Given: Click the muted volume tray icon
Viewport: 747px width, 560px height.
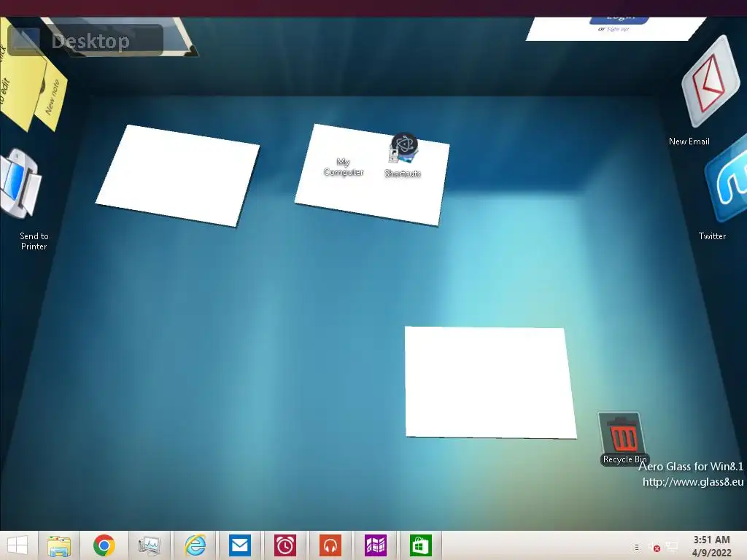Looking at the screenshot, I should pyautogui.click(x=654, y=548).
